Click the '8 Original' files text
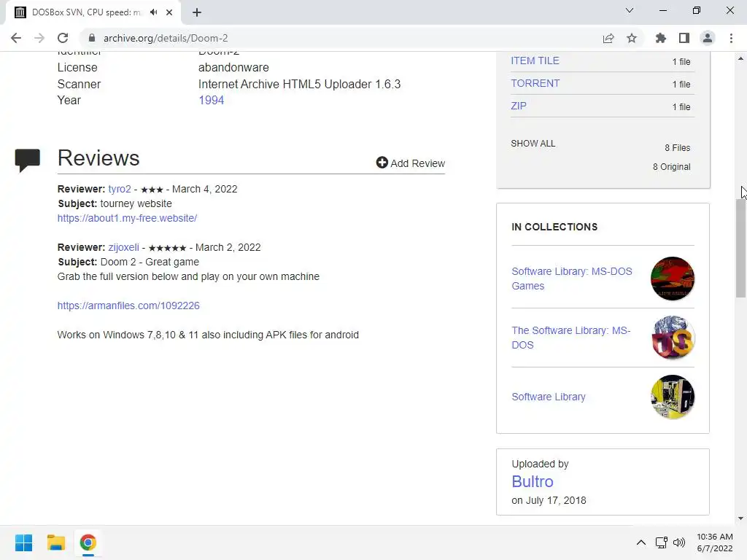 coord(671,167)
